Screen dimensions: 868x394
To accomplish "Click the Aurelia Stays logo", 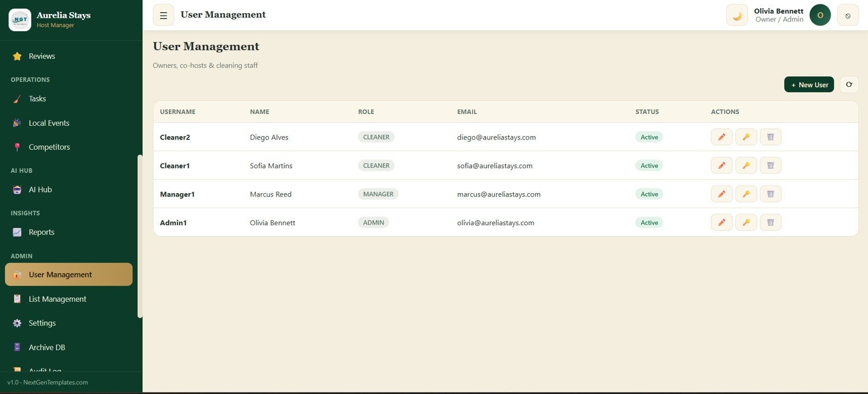I will 20,20.
